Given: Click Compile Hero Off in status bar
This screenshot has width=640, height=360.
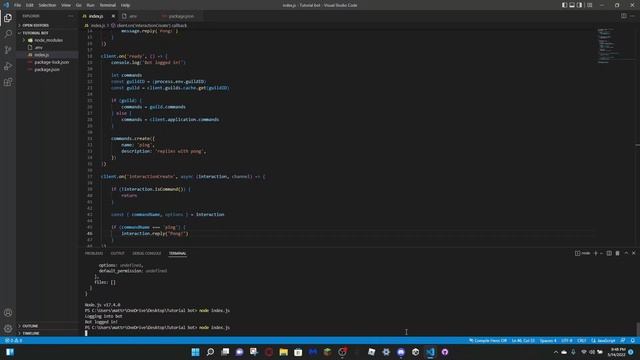Looking at the screenshot, I should [x=488, y=340].
